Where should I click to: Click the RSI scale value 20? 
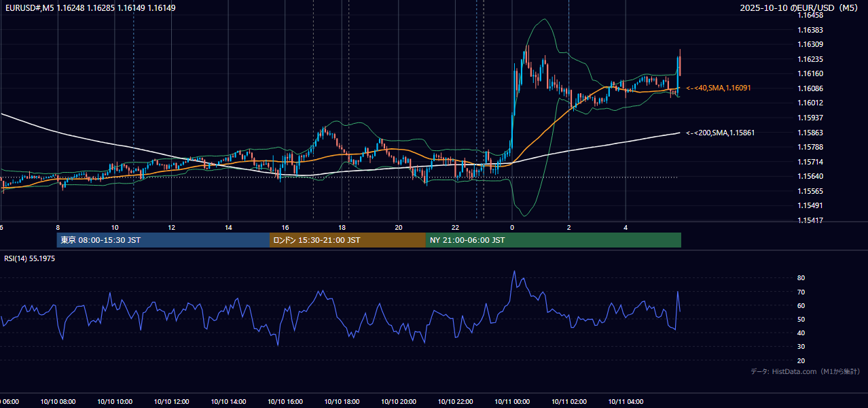801,360
